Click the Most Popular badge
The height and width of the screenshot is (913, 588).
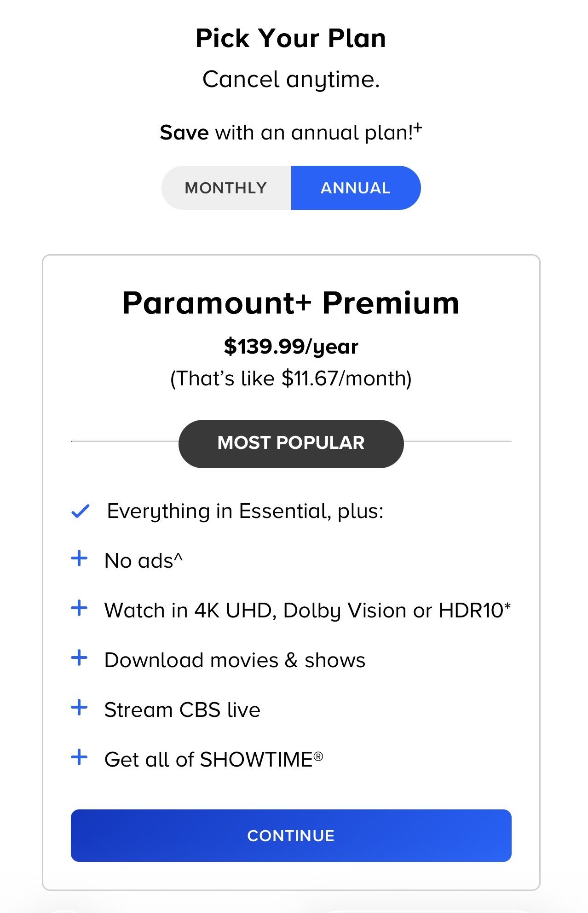291,443
